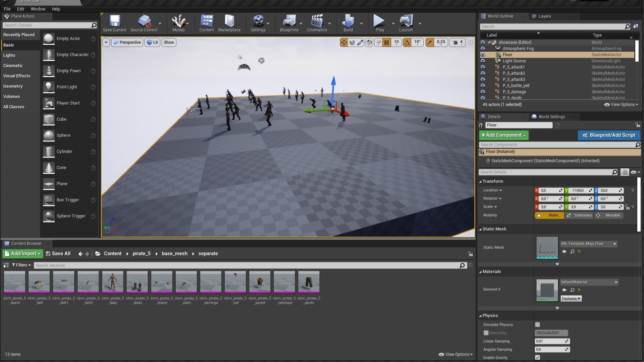The height and width of the screenshot is (362, 644).
Task: Select the translate gizmo tool in viewport
Action: click(x=344, y=43)
